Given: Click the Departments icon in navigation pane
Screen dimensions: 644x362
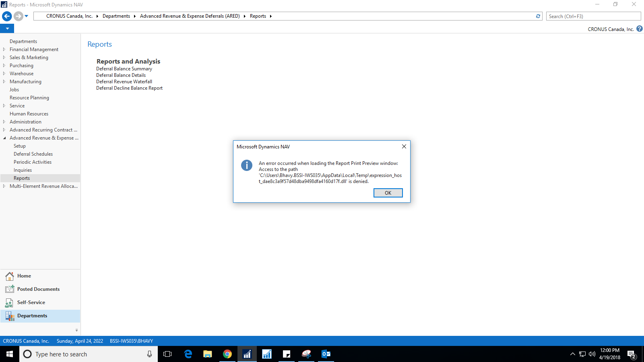Looking at the screenshot, I should coord(10,316).
